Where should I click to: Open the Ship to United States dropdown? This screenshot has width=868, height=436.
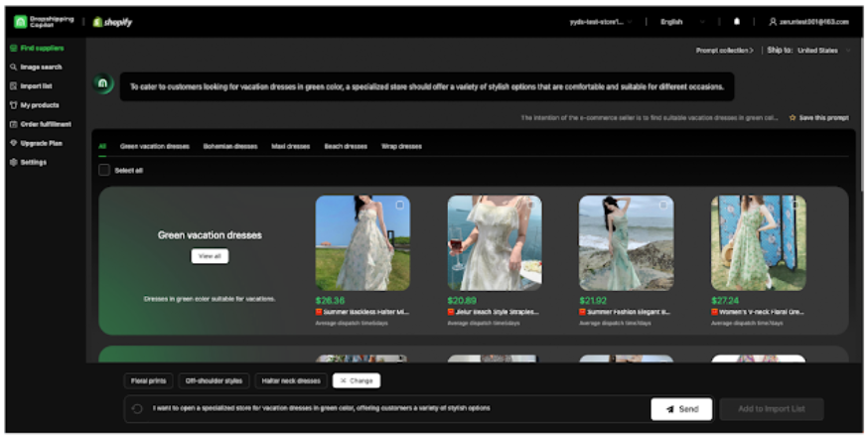(816, 50)
